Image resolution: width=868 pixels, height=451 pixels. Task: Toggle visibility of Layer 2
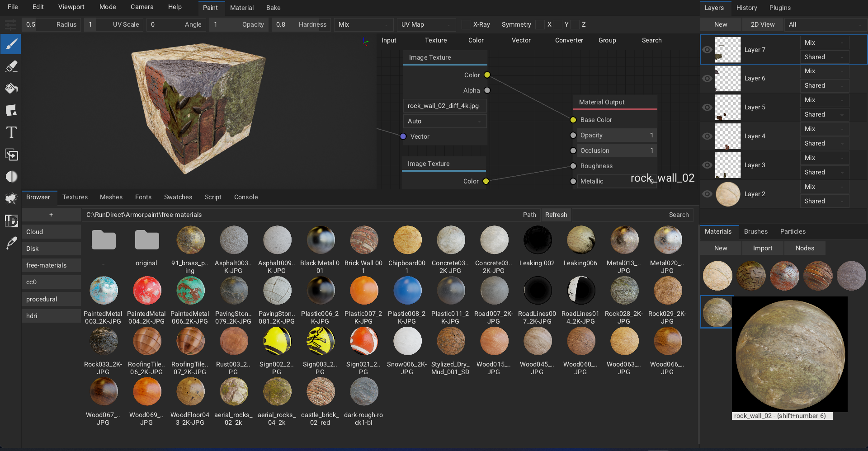coord(707,194)
